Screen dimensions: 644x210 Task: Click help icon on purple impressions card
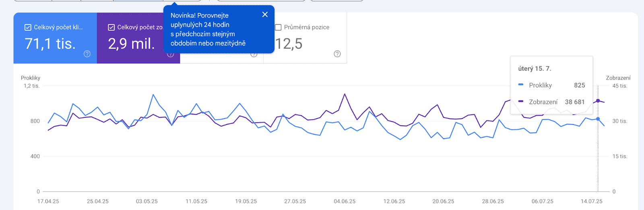point(171,54)
